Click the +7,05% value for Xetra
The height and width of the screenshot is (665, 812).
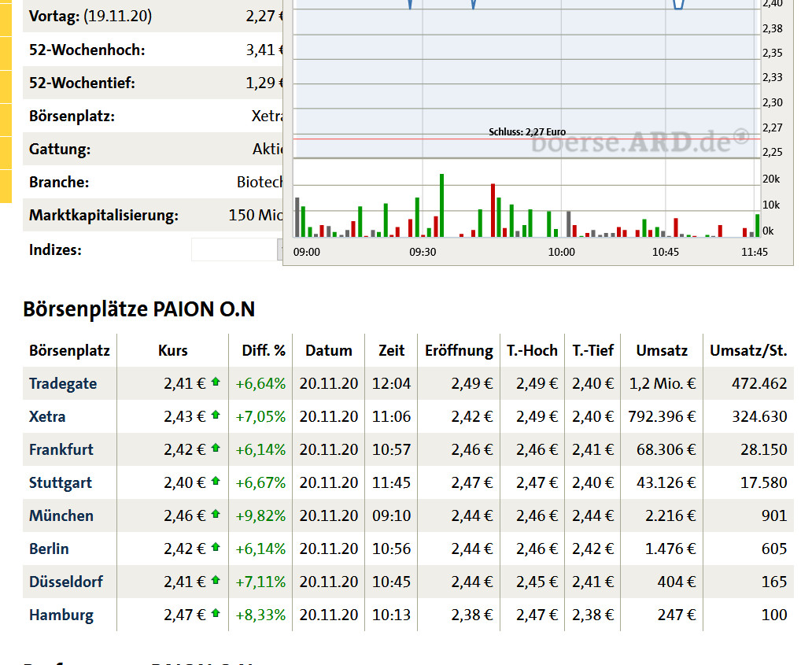(260, 417)
